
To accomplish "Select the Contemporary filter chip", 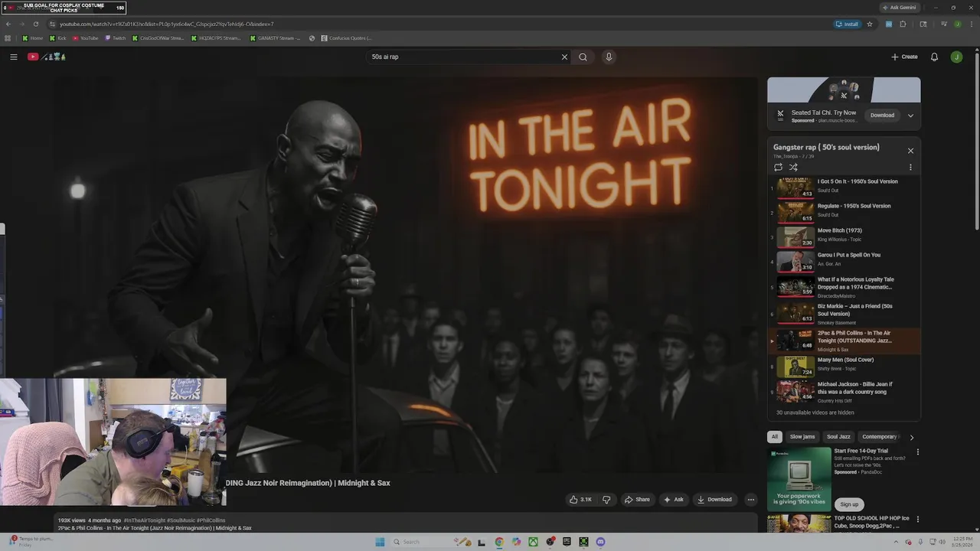I will [x=879, y=437].
